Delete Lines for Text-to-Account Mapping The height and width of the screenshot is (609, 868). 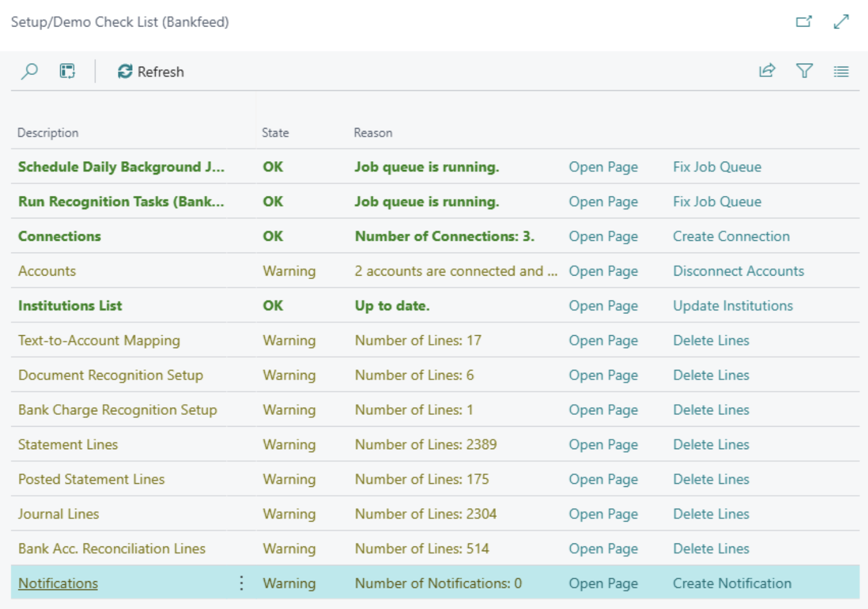click(711, 340)
